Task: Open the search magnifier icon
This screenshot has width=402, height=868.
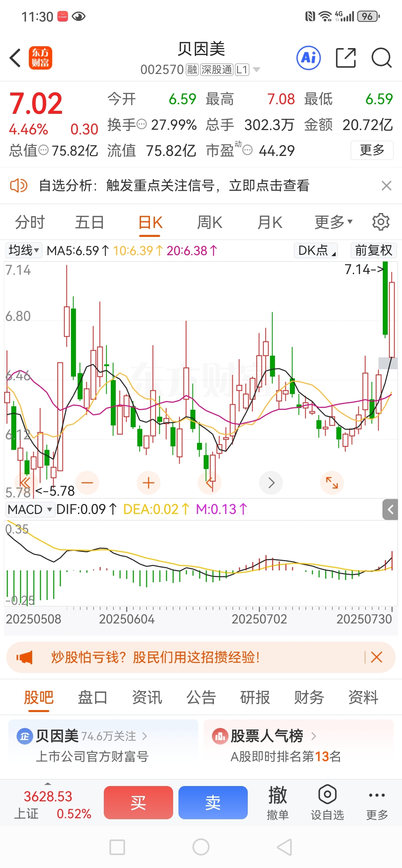Action: point(381,58)
